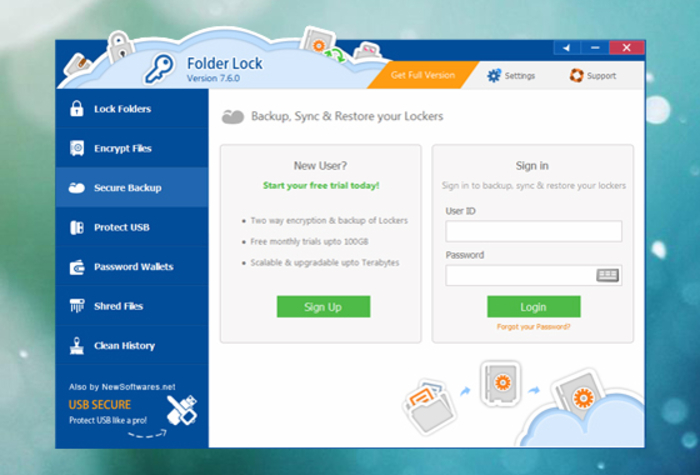Open the Get Full Version tab
Image resolution: width=700 pixels, height=475 pixels.
tap(422, 76)
